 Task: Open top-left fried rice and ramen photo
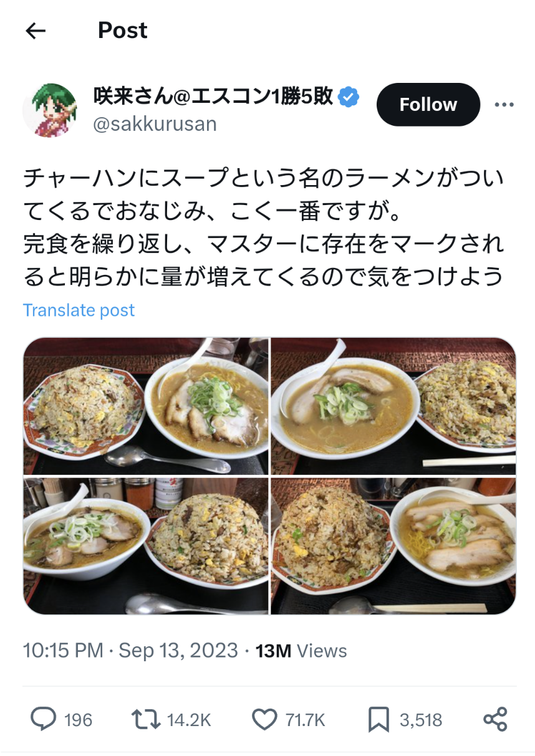tap(146, 406)
